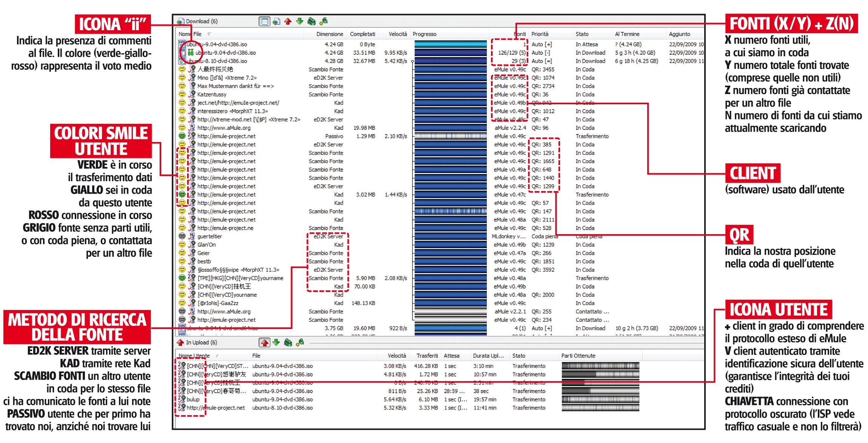This screenshot has width=868, height=443.
Task: Click client icon beside Mino «Xtreme 7.2»
Action: (x=192, y=77)
